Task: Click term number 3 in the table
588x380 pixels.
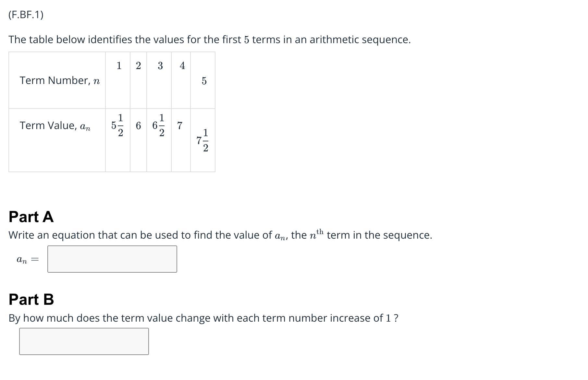Action: click(x=160, y=66)
